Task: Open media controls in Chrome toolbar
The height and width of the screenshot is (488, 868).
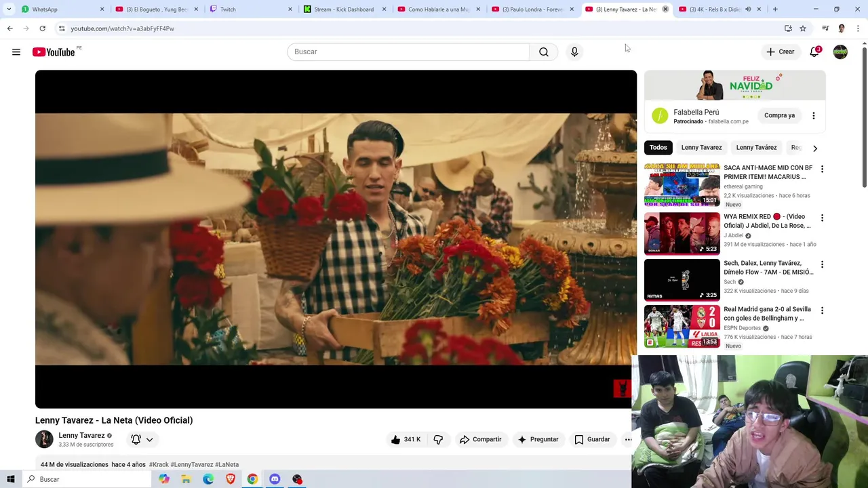Action: 825,28
